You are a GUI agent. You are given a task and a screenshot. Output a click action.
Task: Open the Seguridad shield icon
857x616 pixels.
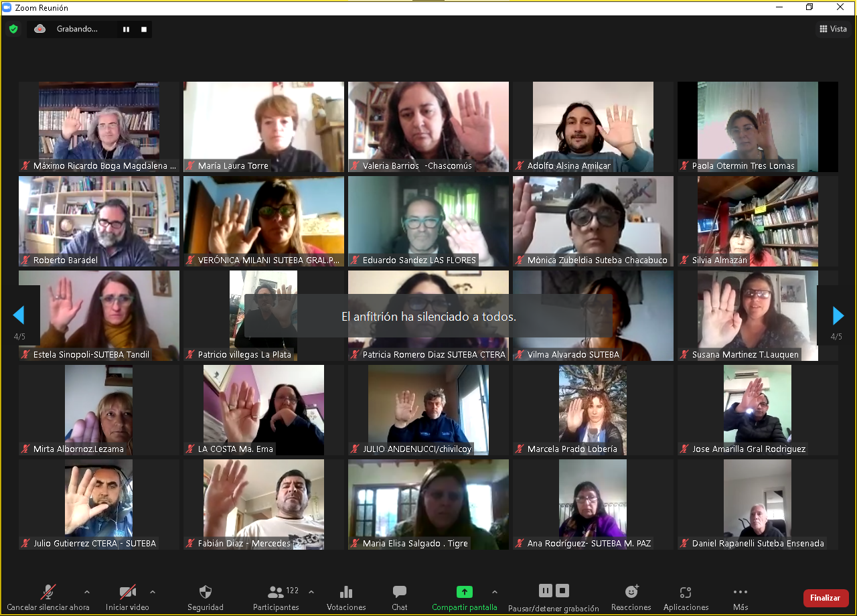206,593
